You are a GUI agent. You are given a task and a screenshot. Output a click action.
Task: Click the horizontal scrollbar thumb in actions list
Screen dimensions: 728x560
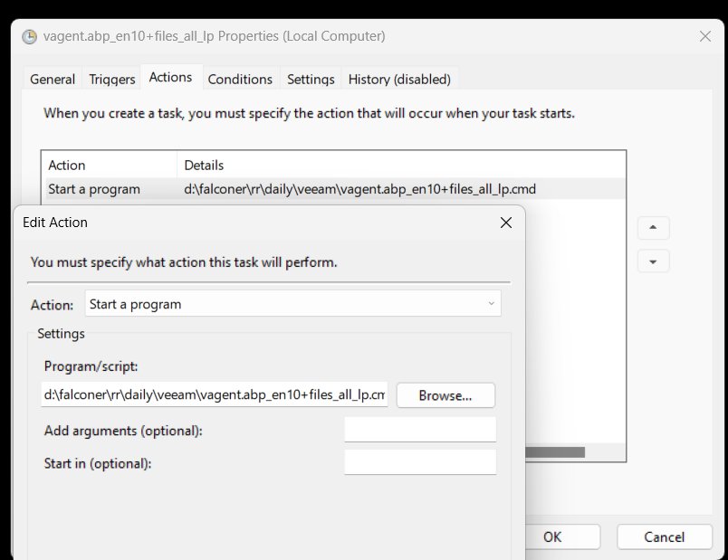[555, 452]
